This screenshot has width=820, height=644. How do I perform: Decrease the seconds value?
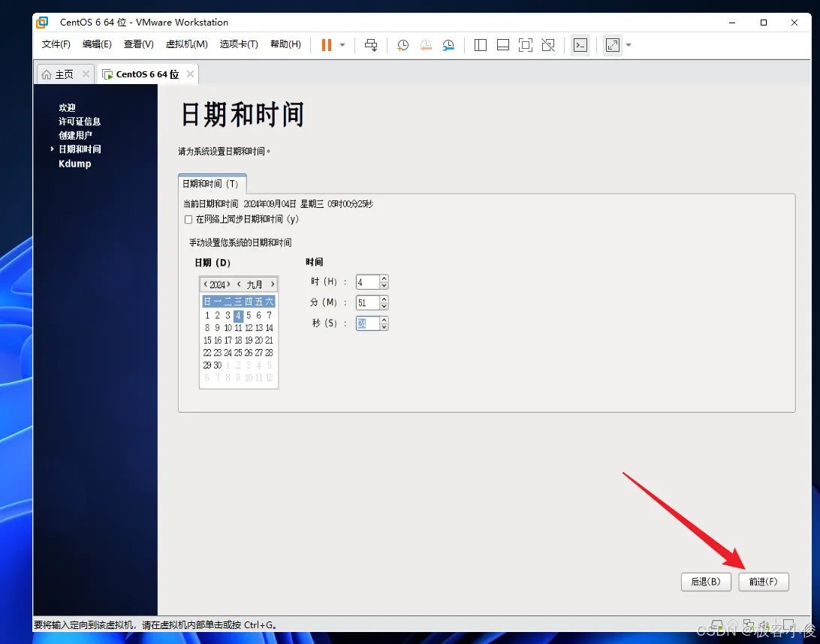384,327
